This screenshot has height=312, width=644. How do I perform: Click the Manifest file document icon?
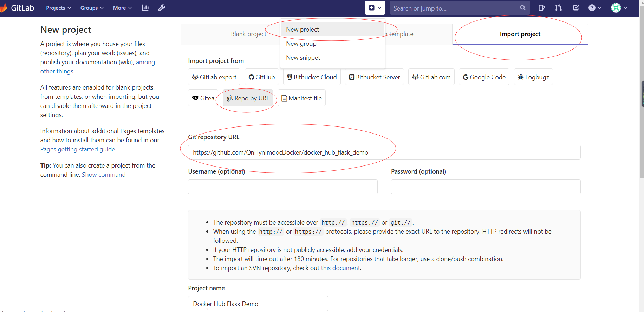284,98
